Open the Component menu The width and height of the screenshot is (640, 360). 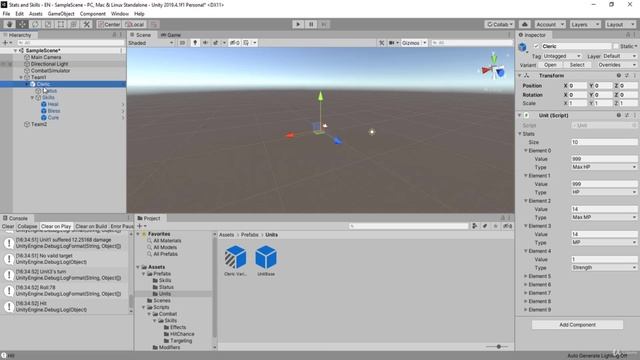93,13
